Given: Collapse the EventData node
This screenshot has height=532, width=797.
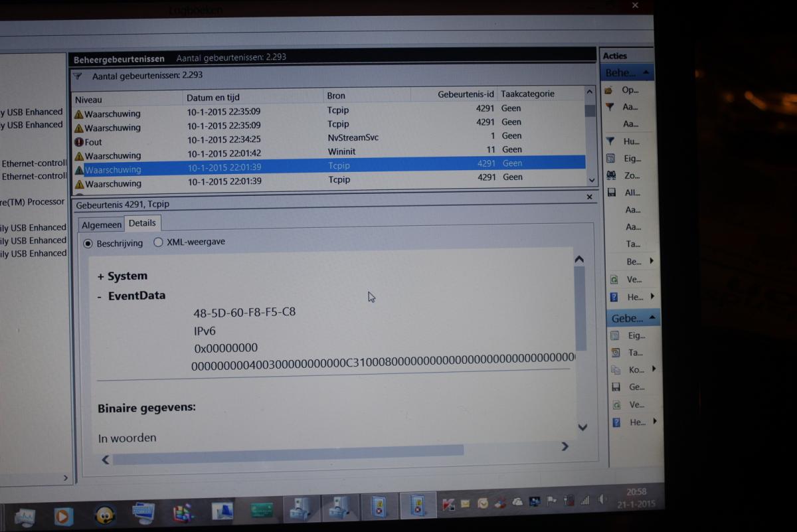Looking at the screenshot, I should [x=100, y=297].
